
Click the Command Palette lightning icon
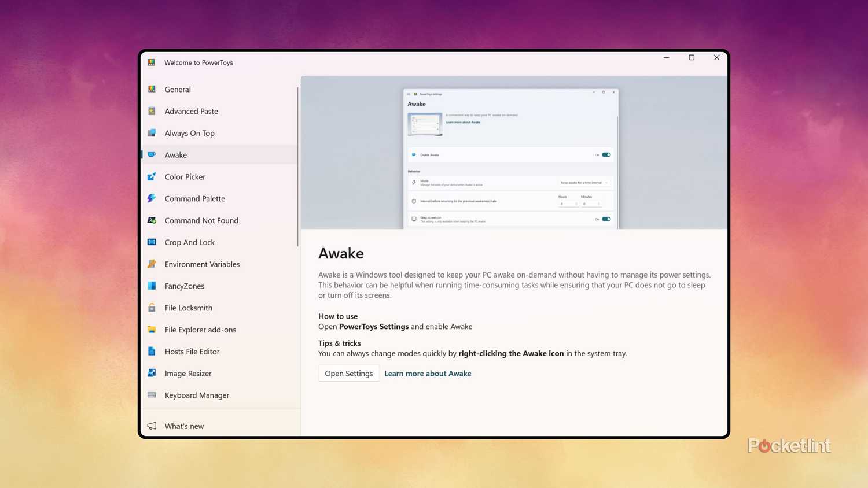click(x=152, y=198)
